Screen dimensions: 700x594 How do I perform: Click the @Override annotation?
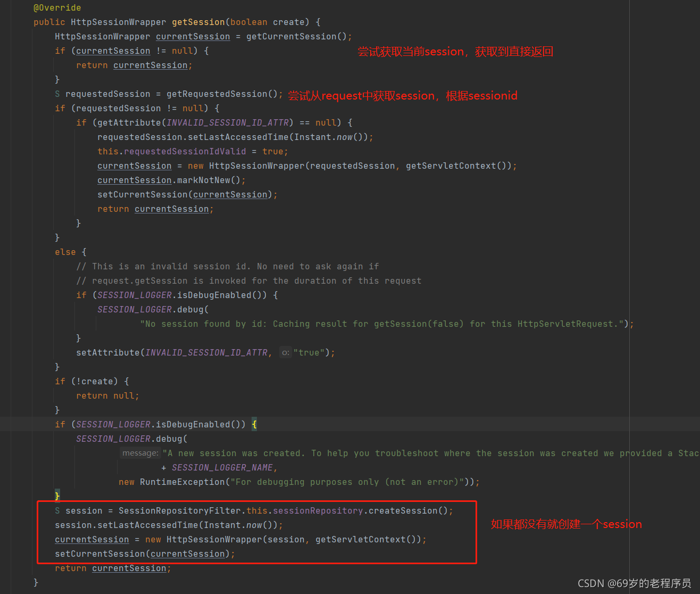pyautogui.click(x=57, y=7)
